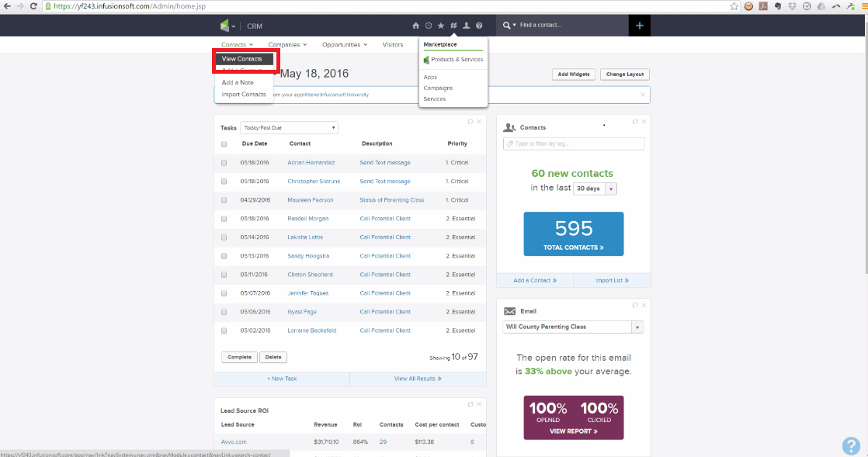Open the favorites star in dark nav bar

(441, 26)
